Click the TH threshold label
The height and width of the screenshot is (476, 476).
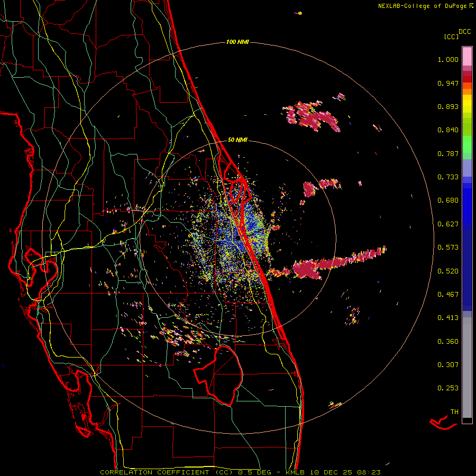point(454,412)
